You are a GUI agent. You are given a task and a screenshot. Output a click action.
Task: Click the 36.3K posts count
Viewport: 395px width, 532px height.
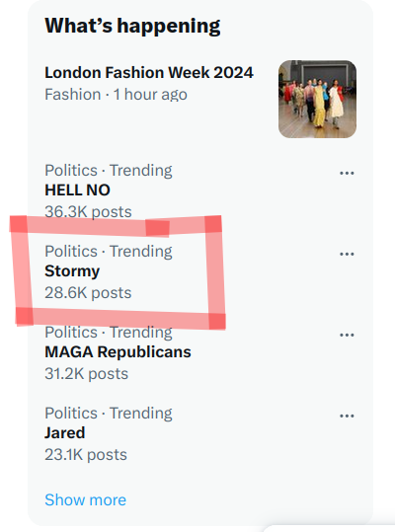[88, 211]
